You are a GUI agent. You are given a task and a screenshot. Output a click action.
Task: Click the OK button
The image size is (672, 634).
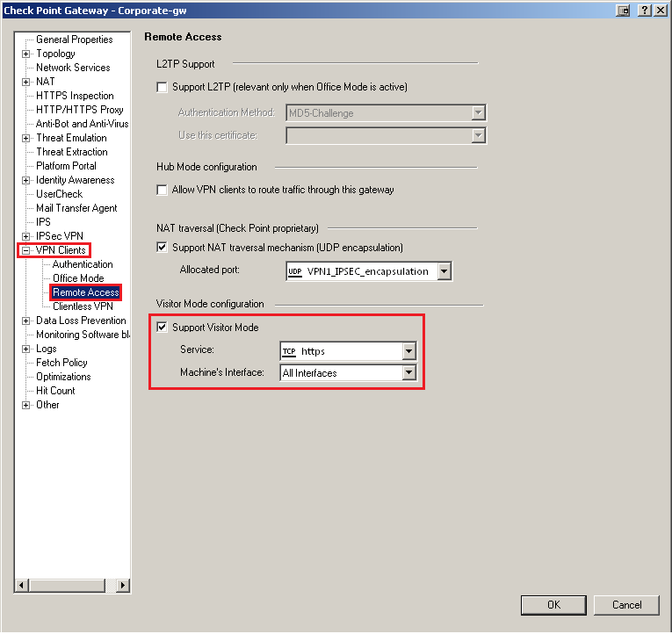(x=553, y=605)
